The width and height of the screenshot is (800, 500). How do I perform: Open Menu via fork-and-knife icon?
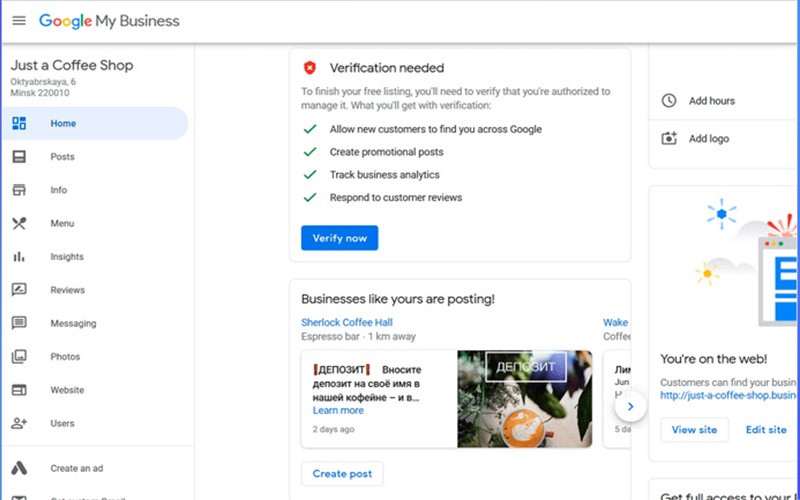[19, 224]
